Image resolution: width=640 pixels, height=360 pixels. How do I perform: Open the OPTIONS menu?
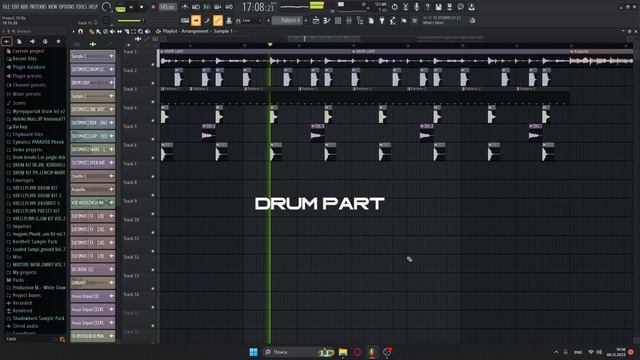click(67, 7)
